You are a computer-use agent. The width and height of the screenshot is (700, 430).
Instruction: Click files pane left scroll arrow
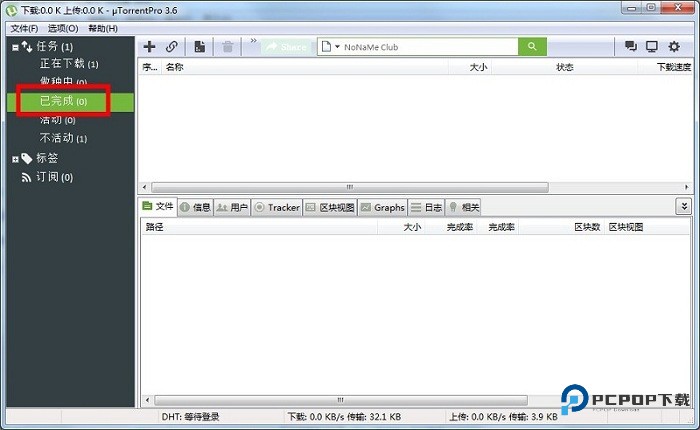[x=147, y=400]
